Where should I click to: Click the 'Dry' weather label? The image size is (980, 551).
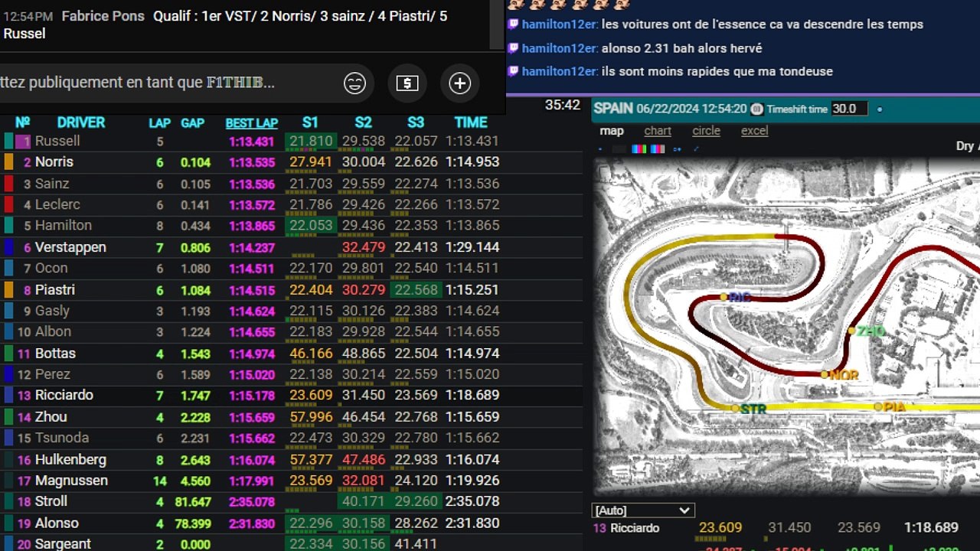[964, 146]
